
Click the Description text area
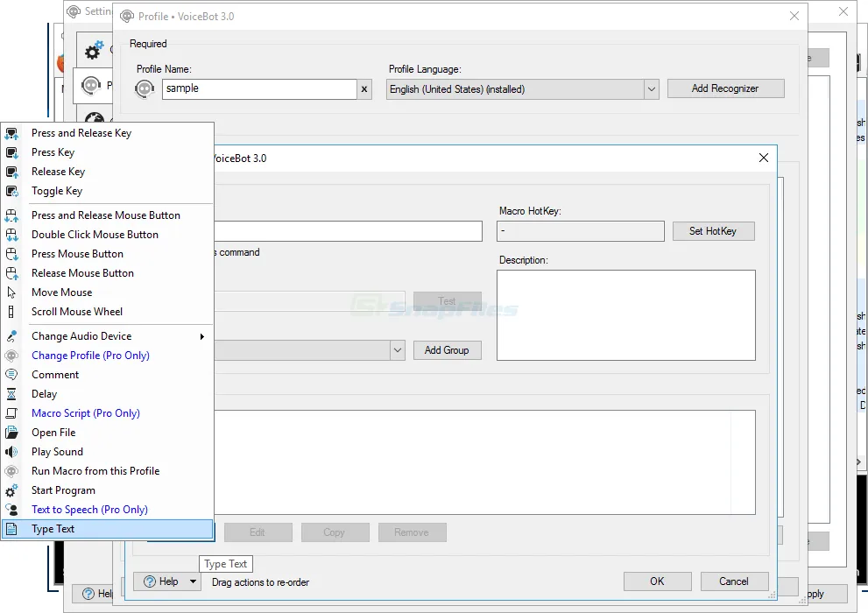coord(626,315)
